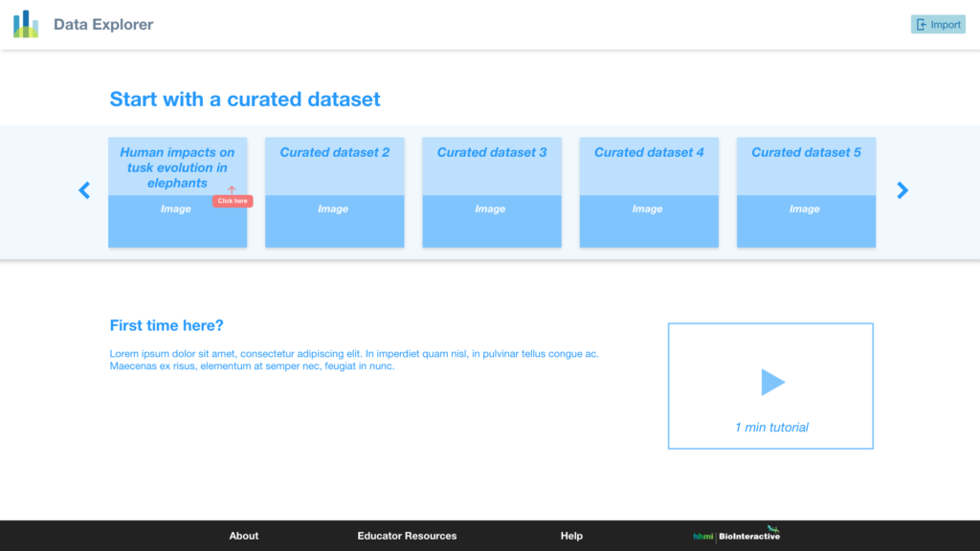The height and width of the screenshot is (551, 980).
Task: Click the red 'Click here' tooltip
Action: (233, 201)
